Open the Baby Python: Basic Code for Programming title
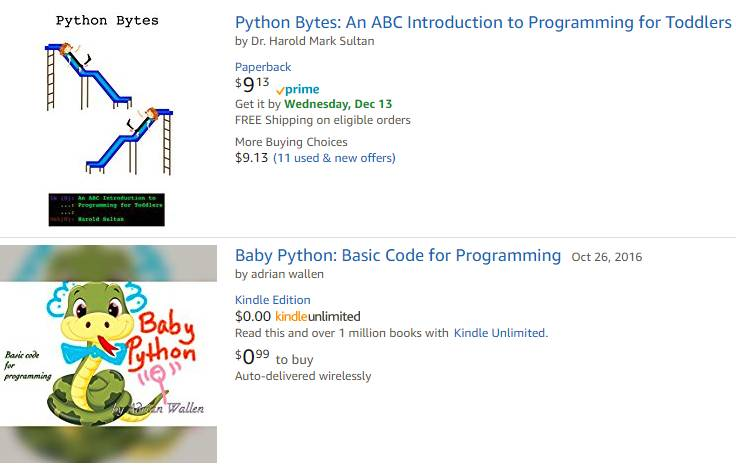The image size is (736, 467). click(398, 255)
